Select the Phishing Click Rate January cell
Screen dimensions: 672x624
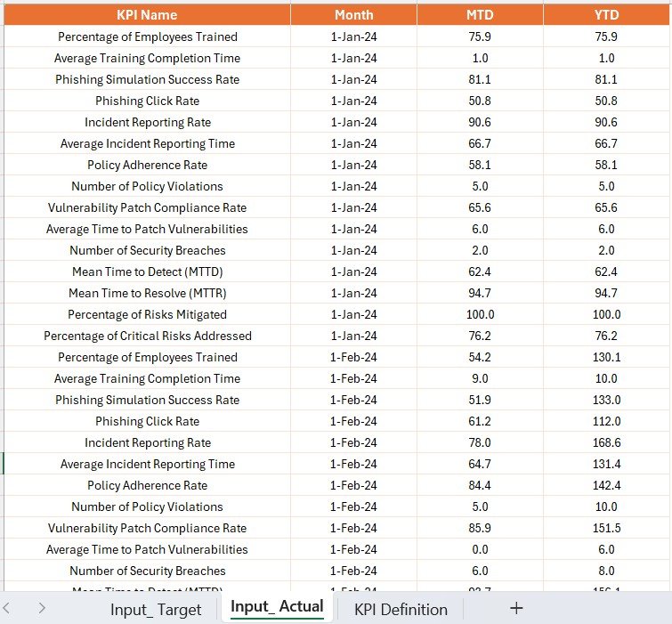point(147,101)
